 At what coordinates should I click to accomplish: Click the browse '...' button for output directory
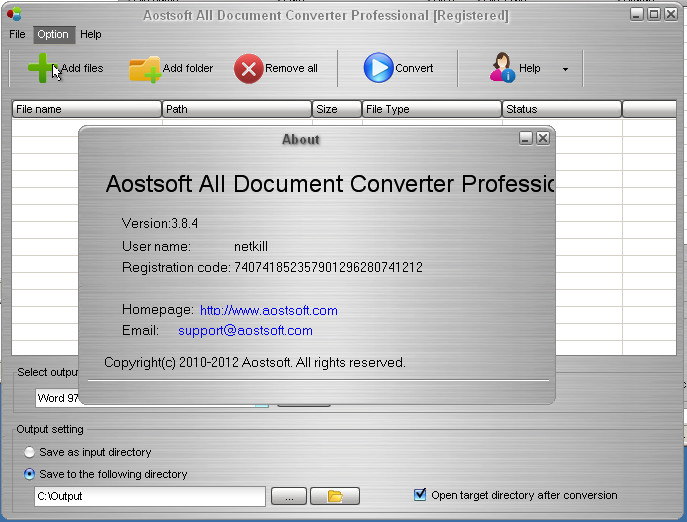(289, 496)
